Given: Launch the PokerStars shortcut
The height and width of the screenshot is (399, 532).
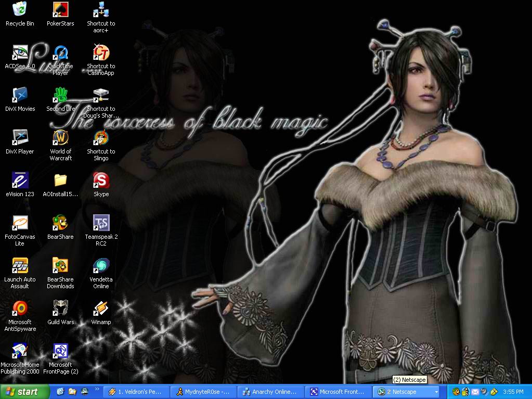Looking at the screenshot, I should pos(60,10).
